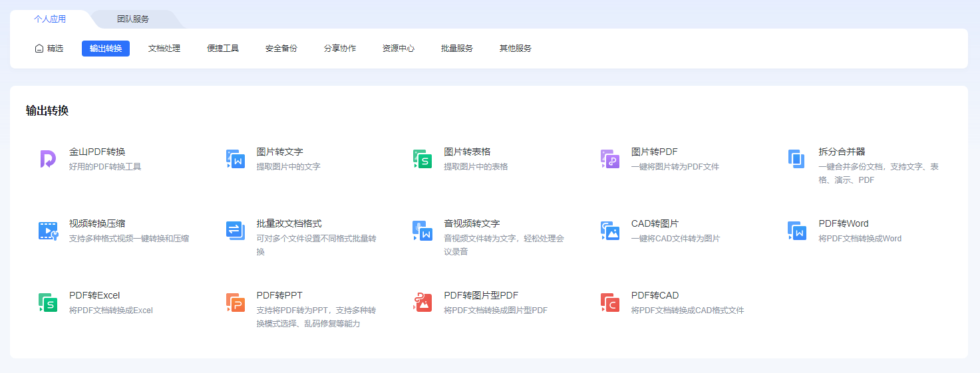Click the 音视频转文字 icon
980x373 pixels.
(x=422, y=231)
